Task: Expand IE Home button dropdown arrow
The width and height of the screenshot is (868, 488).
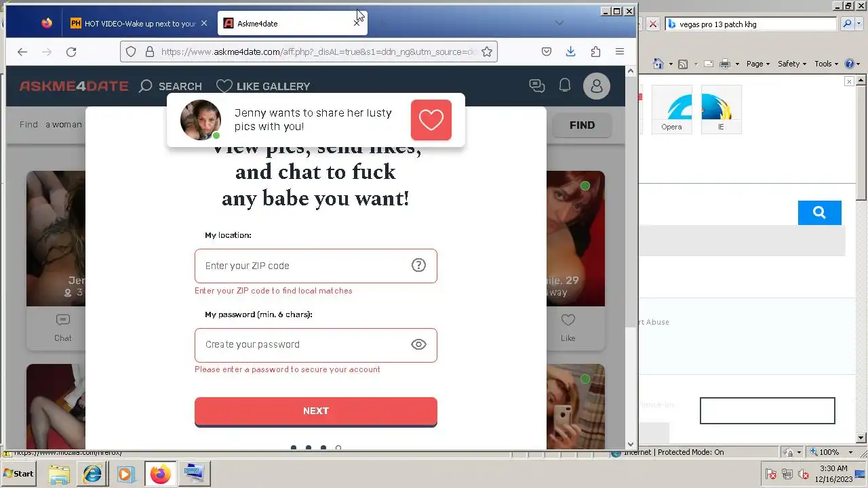Action: click(670, 64)
